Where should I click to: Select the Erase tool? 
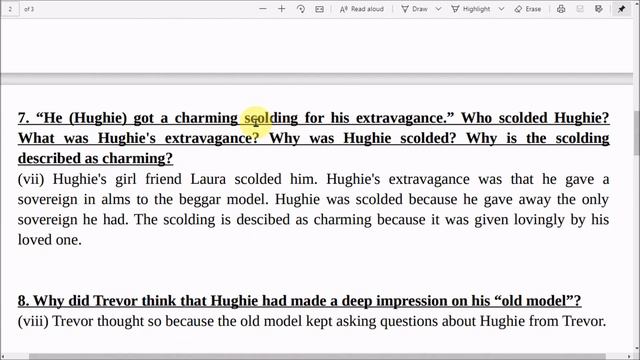coord(528,9)
